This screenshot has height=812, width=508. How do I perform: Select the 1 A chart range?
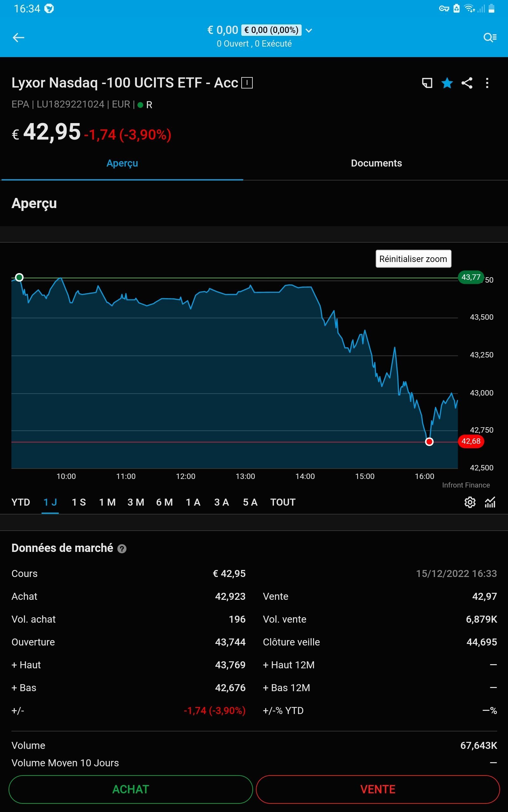193,502
